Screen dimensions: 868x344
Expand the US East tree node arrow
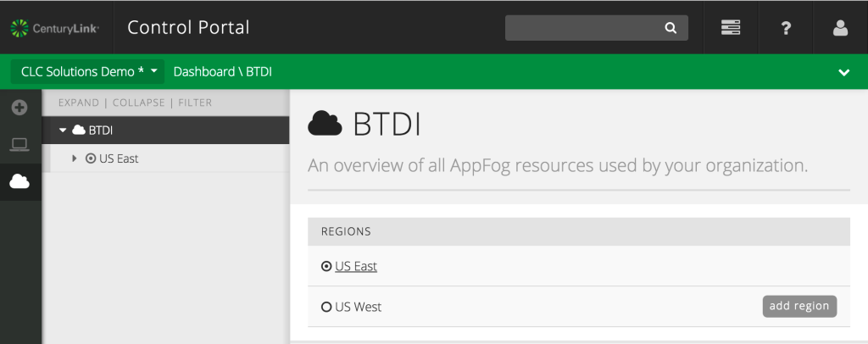pyautogui.click(x=75, y=158)
